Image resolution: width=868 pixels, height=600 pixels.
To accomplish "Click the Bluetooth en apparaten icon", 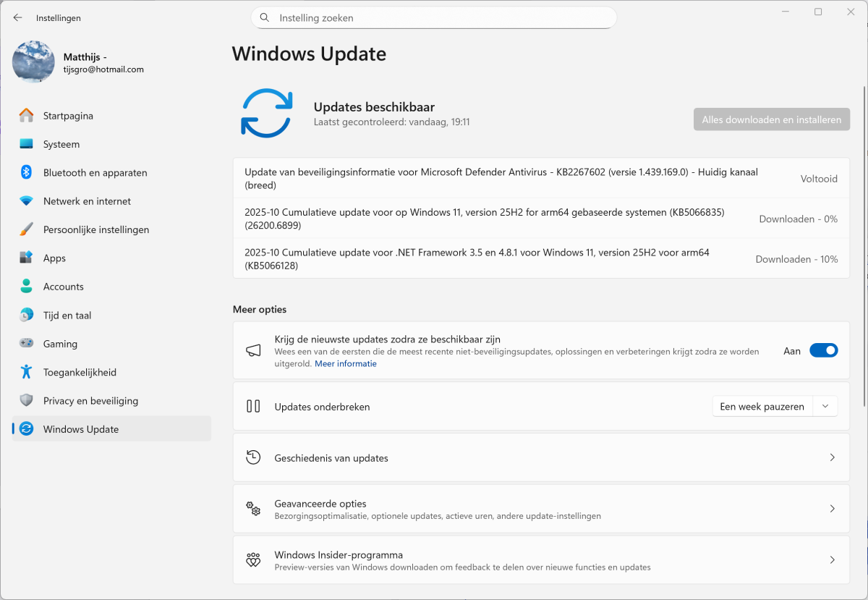I will click(x=26, y=172).
